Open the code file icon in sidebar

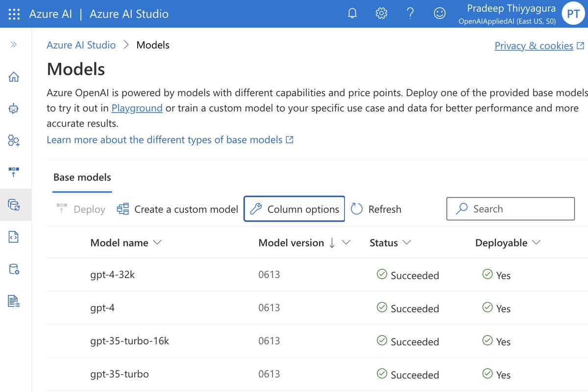tap(14, 237)
